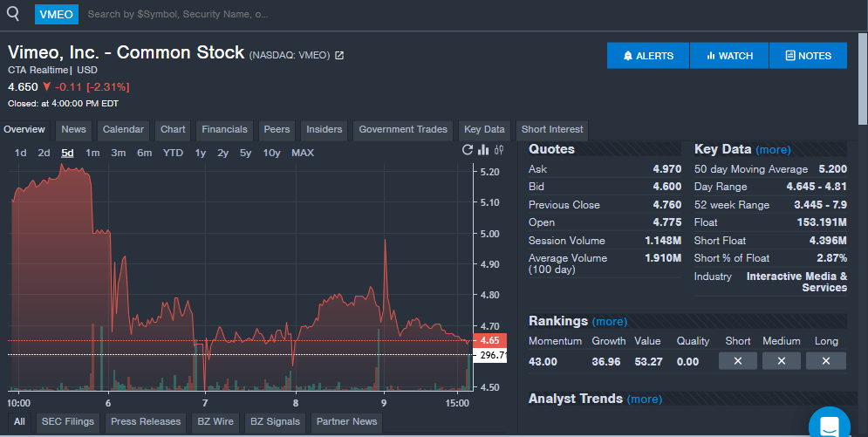Click the 50 day Moving Average value 5.200
This screenshot has height=437, width=868.
point(832,169)
